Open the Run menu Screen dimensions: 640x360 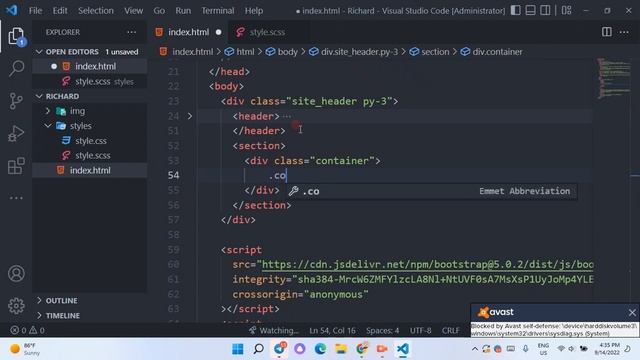[x=183, y=11]
